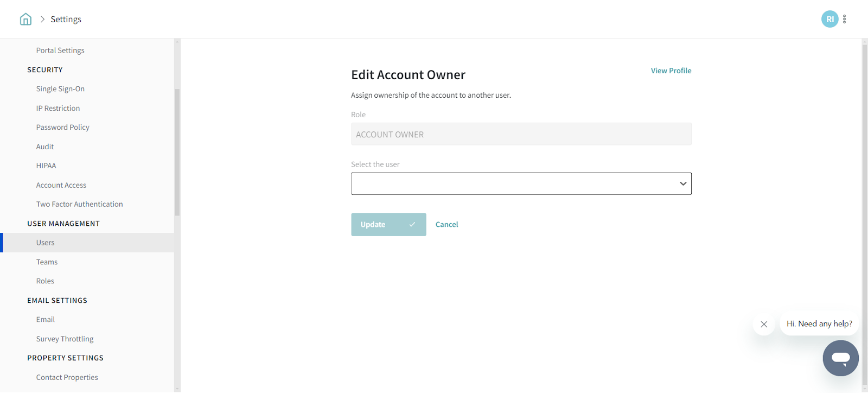Click the three-dot menu beside avatar
868x393 pixels.
click(x=845, y=19)
